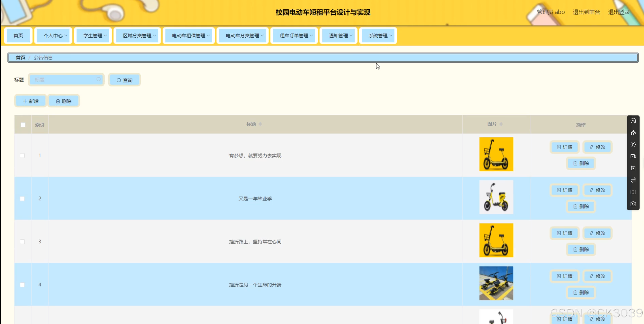Open the 首页 navigation tab

(x=18, y=36)
